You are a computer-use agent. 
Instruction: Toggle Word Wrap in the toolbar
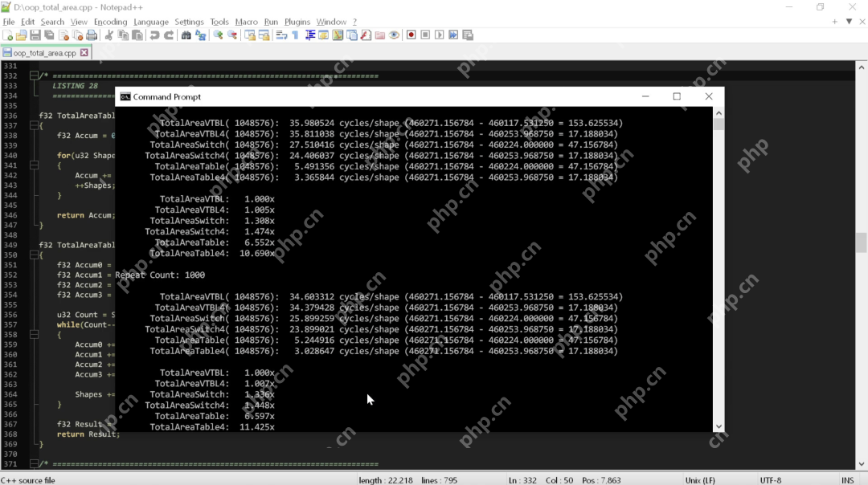click(281, 35)
